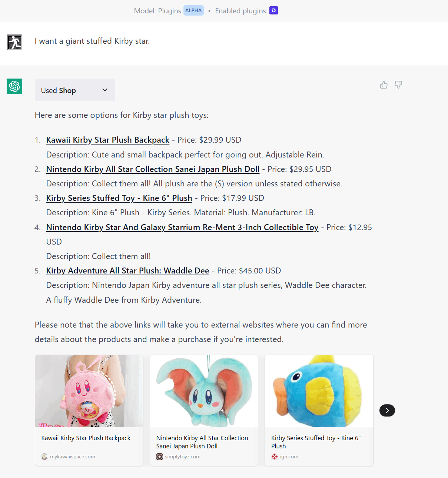Click the user avatar icon
Viewport: 448px width, 478px height.
coord(14,42)
